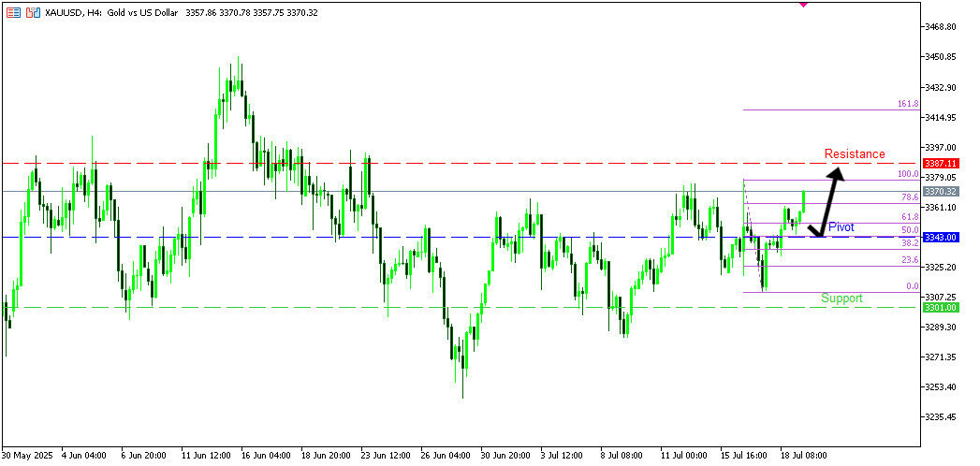
Task: Click the gray 3370.32 current price tag
Action: click(x=940, y=191)
